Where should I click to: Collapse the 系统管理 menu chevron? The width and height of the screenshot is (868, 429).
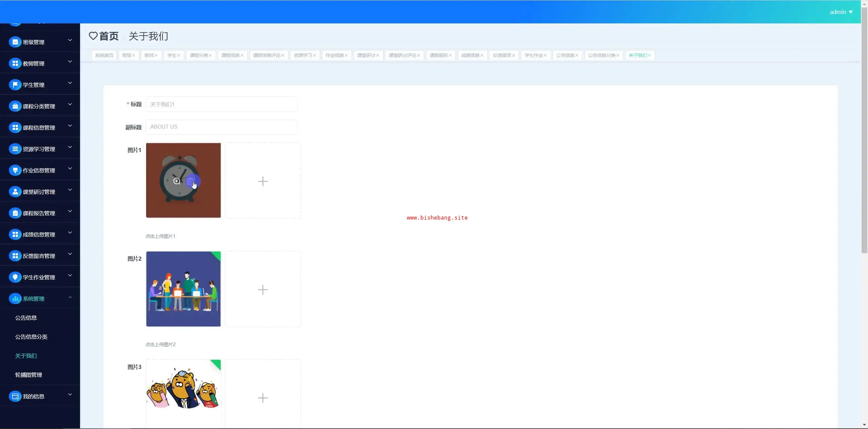70,297
